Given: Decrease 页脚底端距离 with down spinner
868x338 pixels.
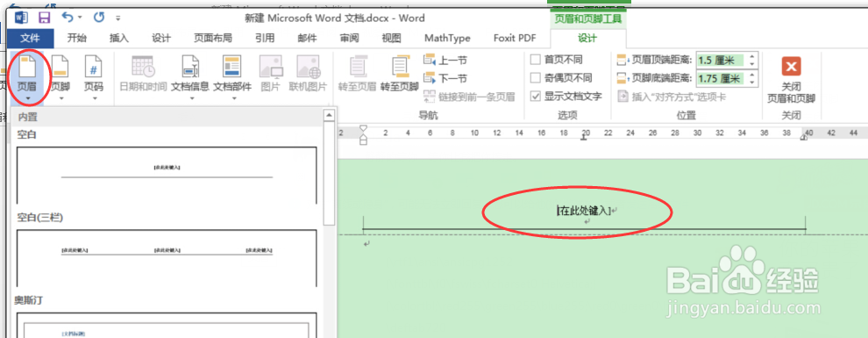Looking at the screenshot, I should 751,82.
